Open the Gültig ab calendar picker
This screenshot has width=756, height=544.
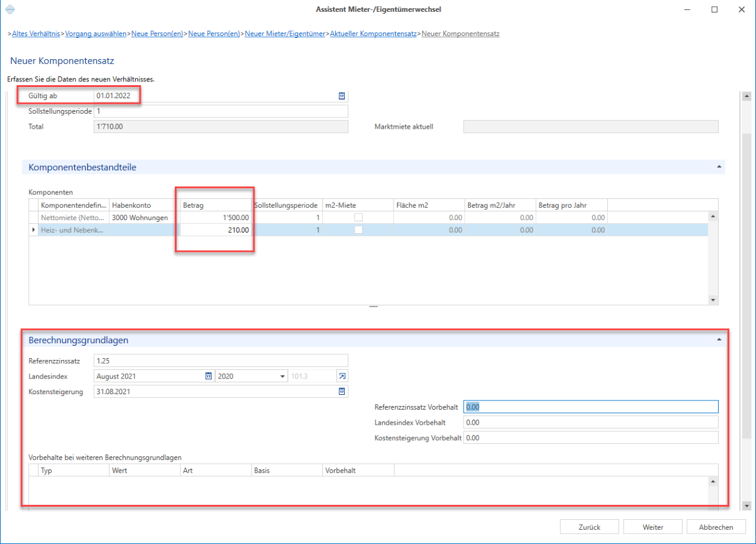coord(341,96)
